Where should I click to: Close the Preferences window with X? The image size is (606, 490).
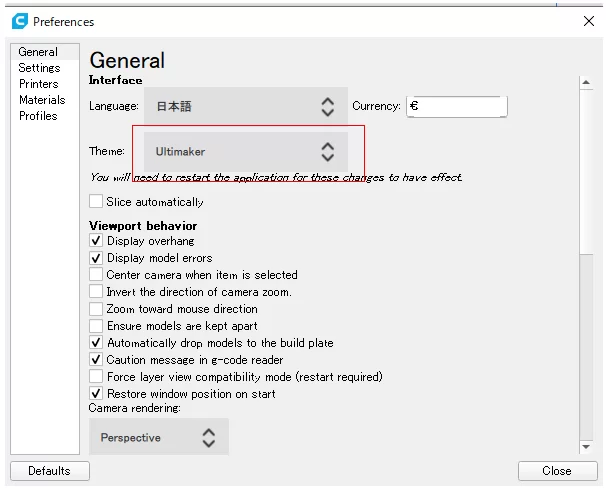tap(589, 21)
